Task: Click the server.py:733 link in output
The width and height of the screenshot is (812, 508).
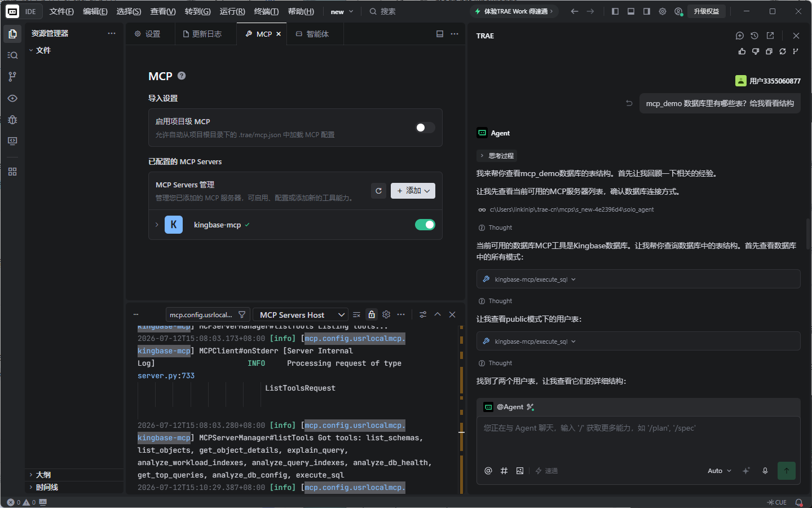Action: [x=166, y=376]
